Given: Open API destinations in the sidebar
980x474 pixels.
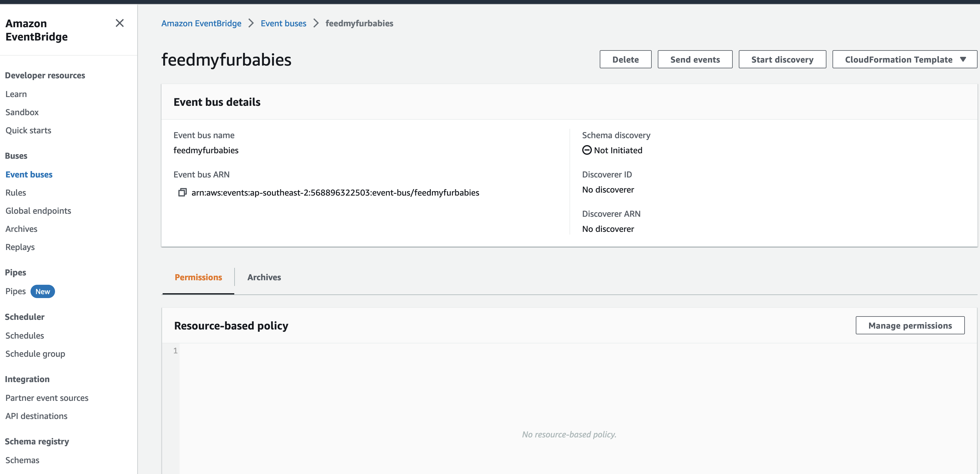Looking at the screenshot, I should (x=36, y=416).
